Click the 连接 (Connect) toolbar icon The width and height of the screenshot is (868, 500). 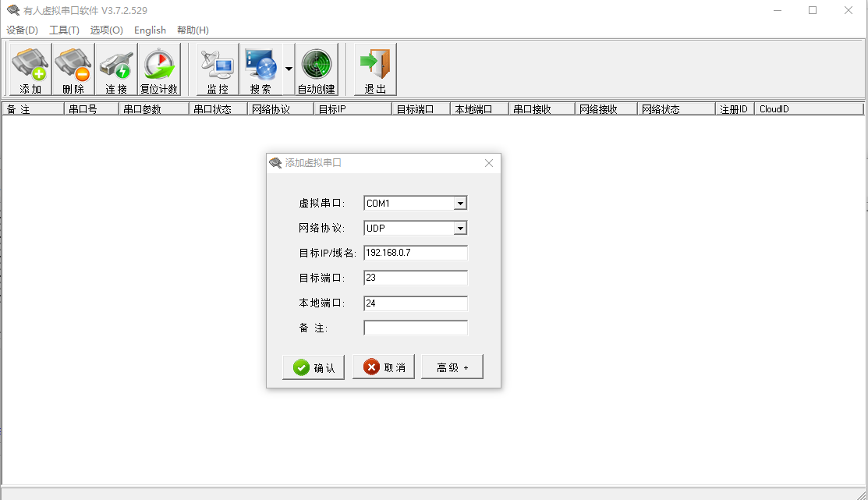[116, 69]
